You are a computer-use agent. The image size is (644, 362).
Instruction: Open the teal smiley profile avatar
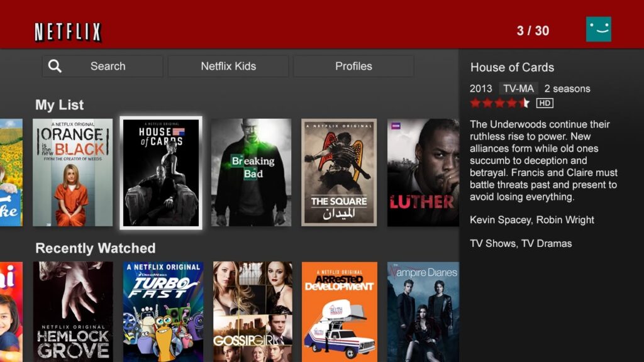(599, 29)
